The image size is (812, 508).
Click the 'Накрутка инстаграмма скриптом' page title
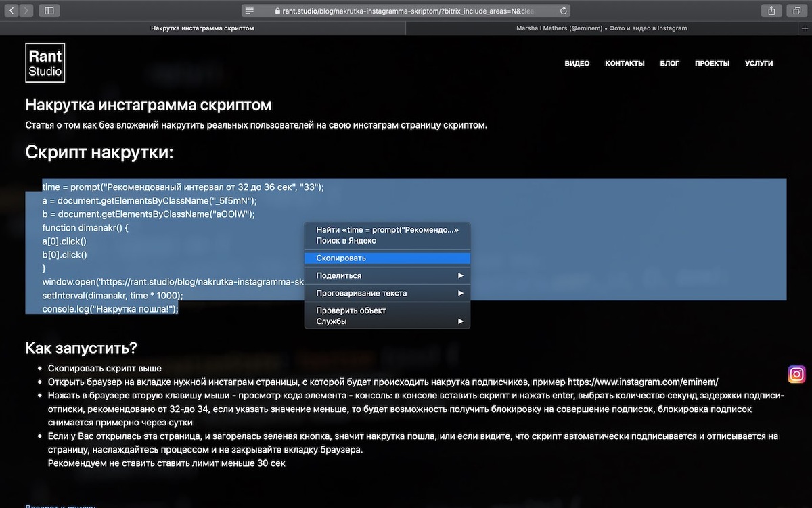[x=148, y=105]
